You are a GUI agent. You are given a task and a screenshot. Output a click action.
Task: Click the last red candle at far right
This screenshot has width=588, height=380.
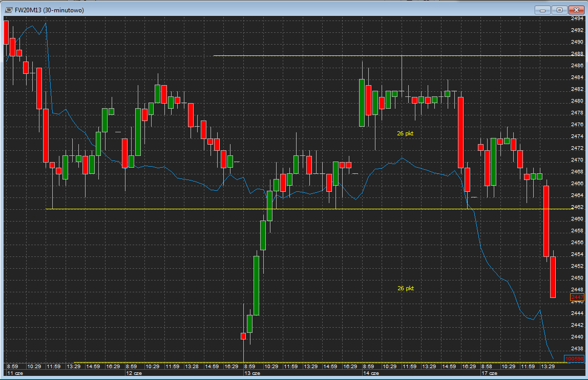click(553, 277)
